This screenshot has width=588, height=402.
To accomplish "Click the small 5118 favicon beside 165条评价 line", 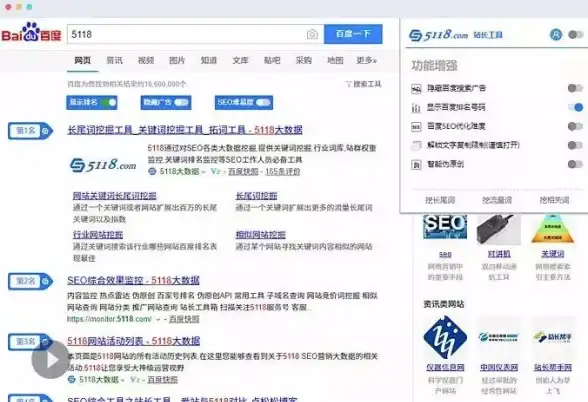I will coord(152,171).
